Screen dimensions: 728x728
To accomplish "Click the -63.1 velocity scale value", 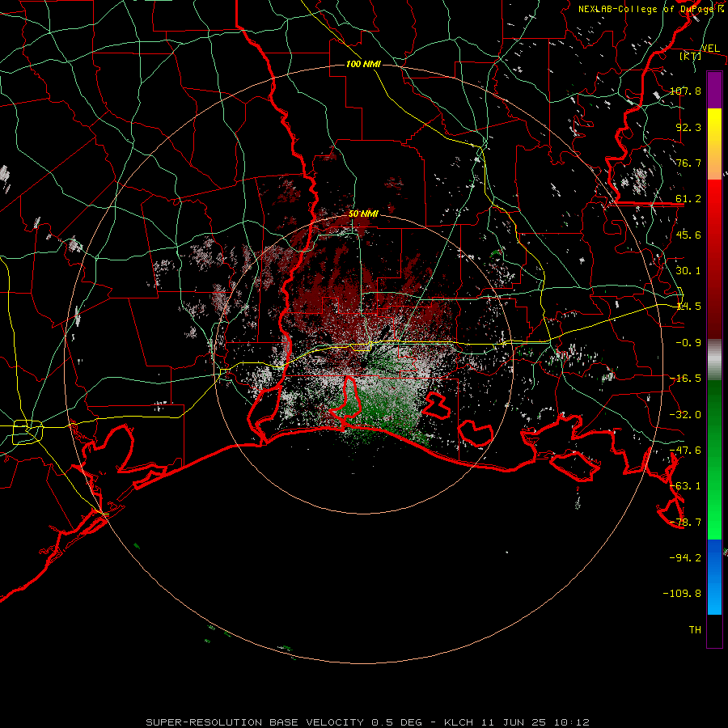I will click(685, 486).
